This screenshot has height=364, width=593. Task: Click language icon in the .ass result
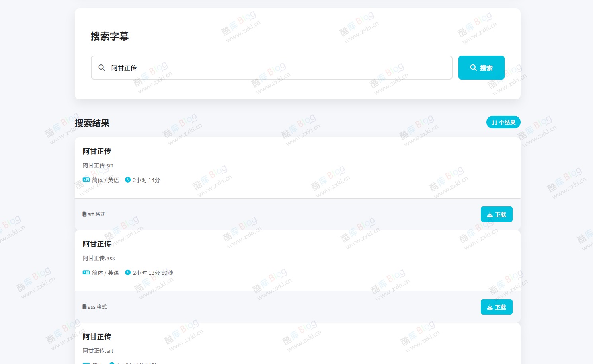86,273
